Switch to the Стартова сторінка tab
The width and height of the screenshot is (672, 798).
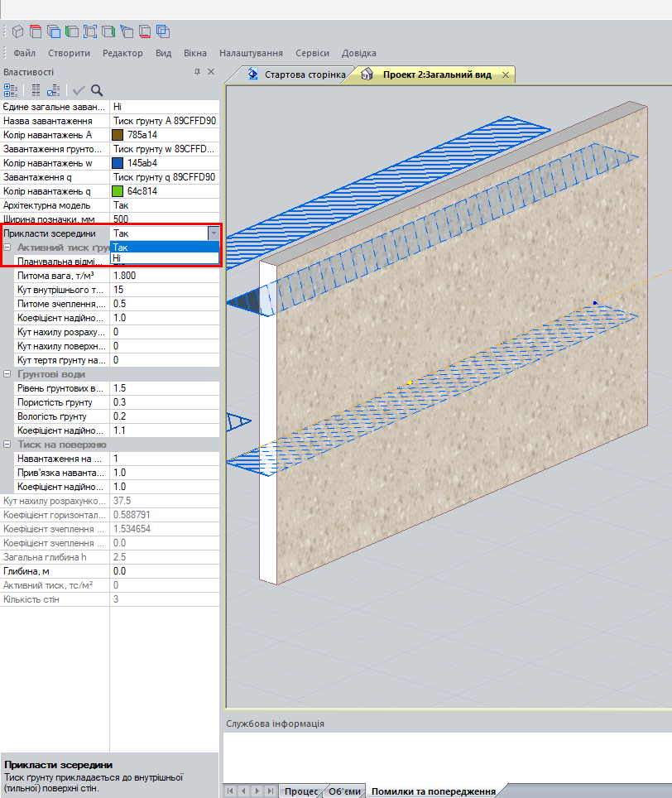[296, 75]
